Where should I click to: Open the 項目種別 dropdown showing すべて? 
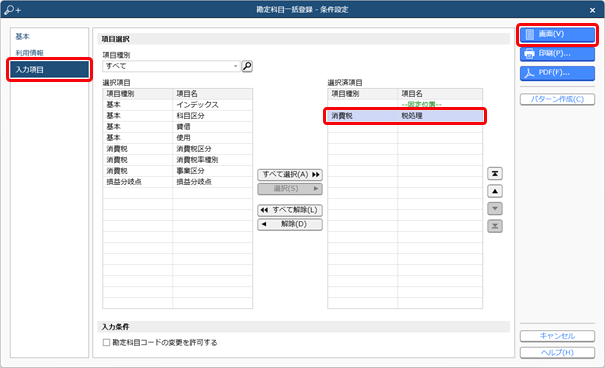click(x=172, y=66)
